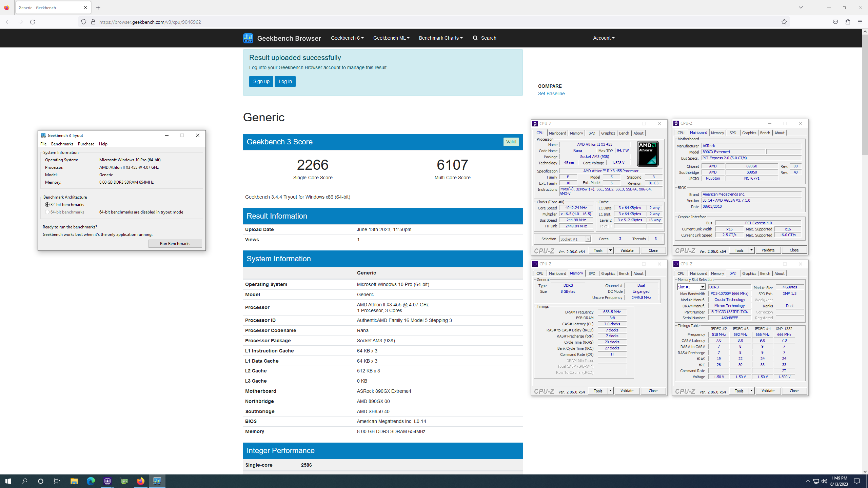Click the forward navigation arrow
868x488 pixels.
pyautogui.click(x=20, y=22)
